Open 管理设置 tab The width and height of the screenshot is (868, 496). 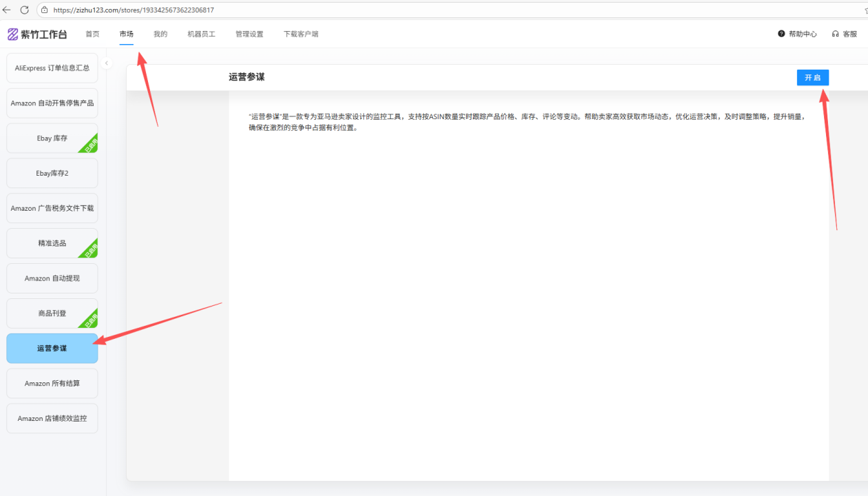249,34
